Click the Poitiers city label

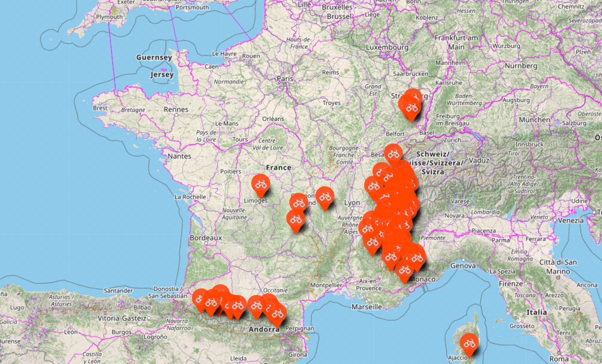click(x=231, y=172)
